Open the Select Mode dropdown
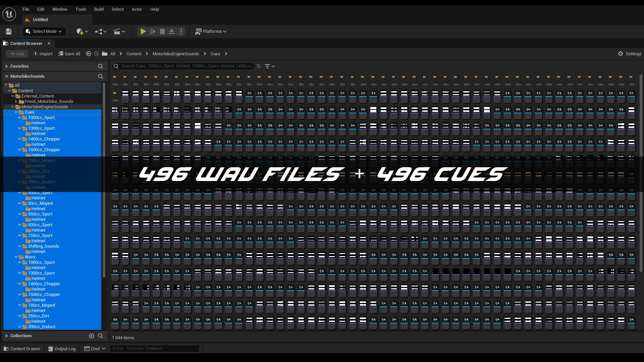Viewport: 644px width, 362px height. point(44,32)
